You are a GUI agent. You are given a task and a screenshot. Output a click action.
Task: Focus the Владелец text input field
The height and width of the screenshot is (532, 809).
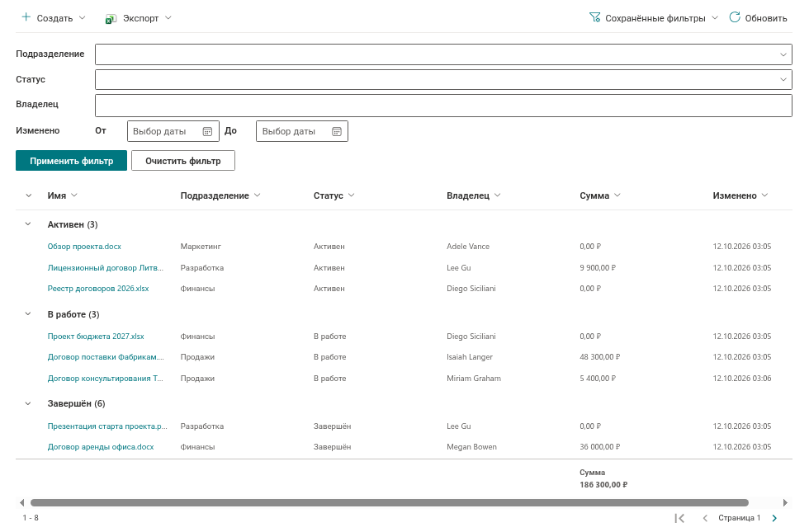click(x=443, y=106)
